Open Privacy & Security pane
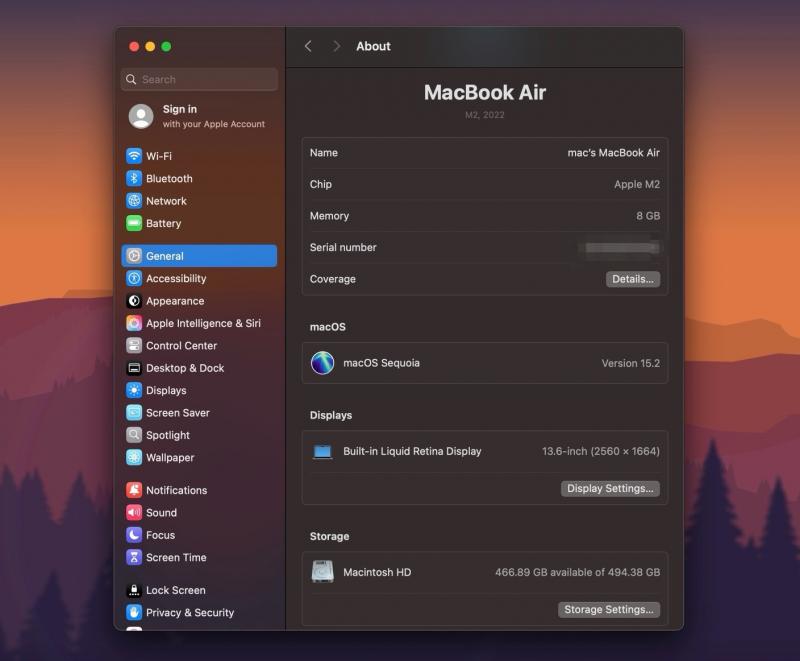The width and height of the screenshot is (800, 661). [189, 612]
